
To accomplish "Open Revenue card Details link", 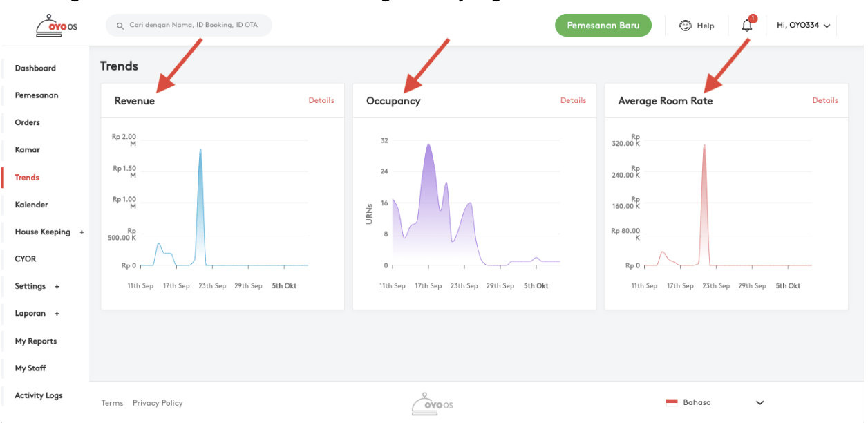I will click(x=321, y=100).
